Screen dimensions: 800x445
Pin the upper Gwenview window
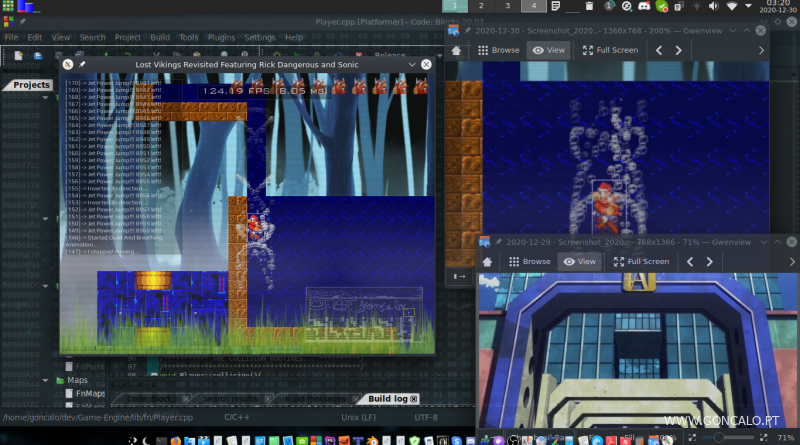[x=467, y=31]
